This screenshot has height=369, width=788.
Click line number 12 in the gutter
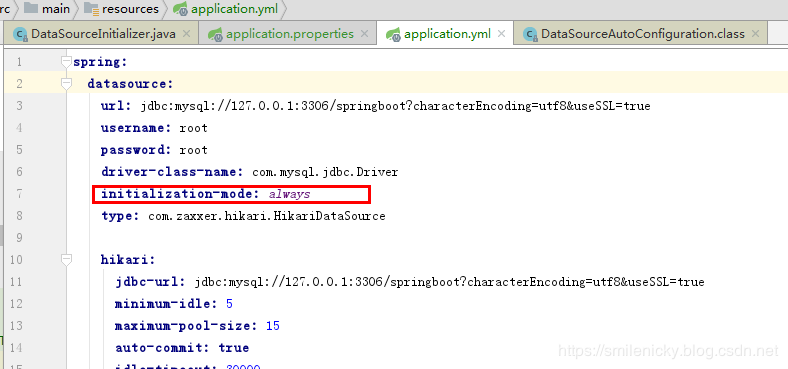click(x=16, y=304)
